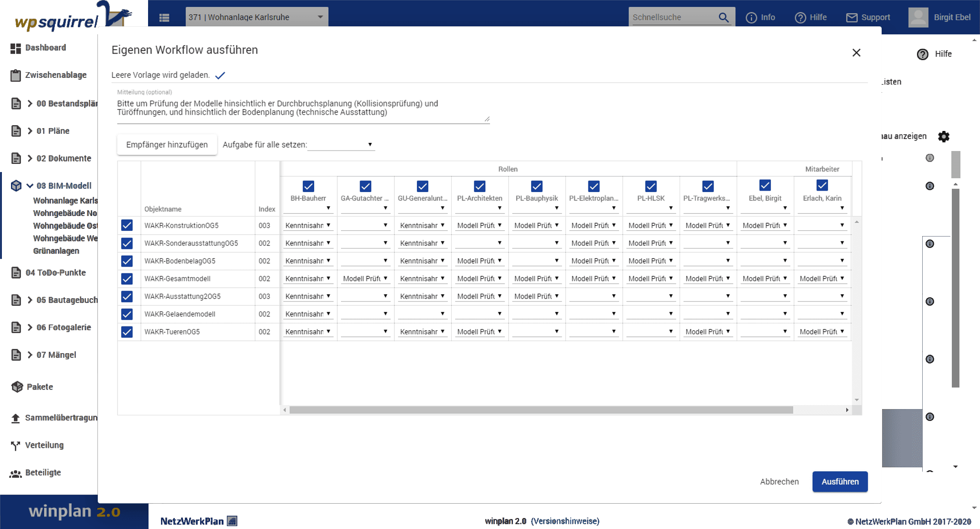Focus the Schnellsuche search field
This screenshot has width=980, height=529.
point(673,17)
